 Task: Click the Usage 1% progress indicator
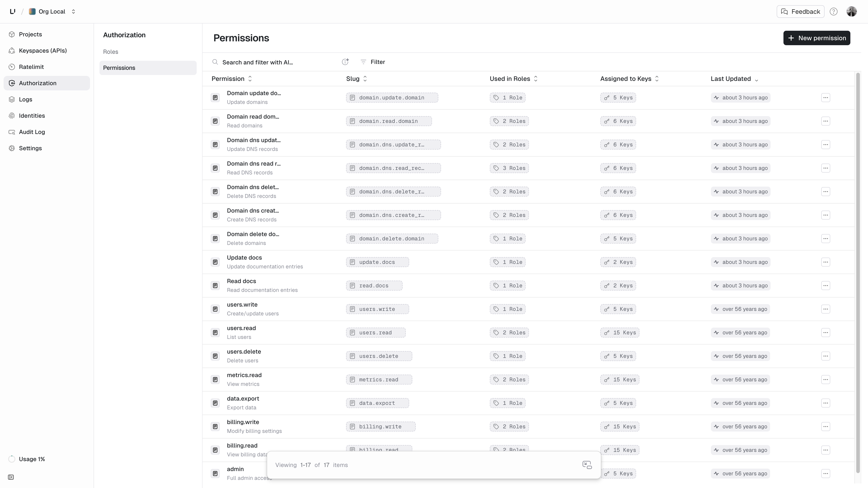12,459
